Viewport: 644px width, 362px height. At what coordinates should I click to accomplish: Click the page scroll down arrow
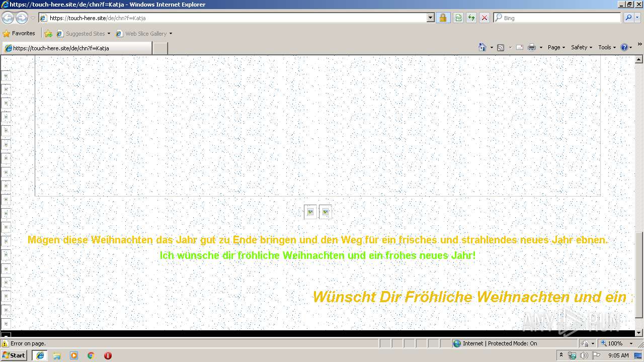tap(639, 332)
